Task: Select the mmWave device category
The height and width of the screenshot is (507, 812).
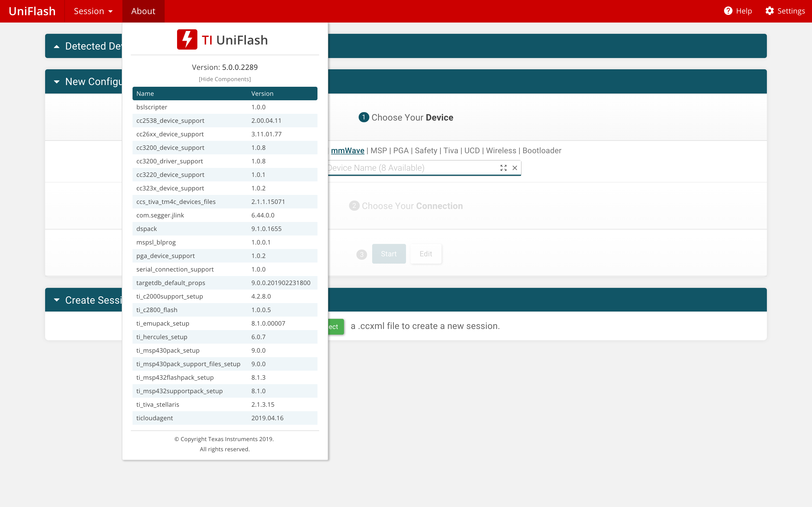Action: point(347,151)
